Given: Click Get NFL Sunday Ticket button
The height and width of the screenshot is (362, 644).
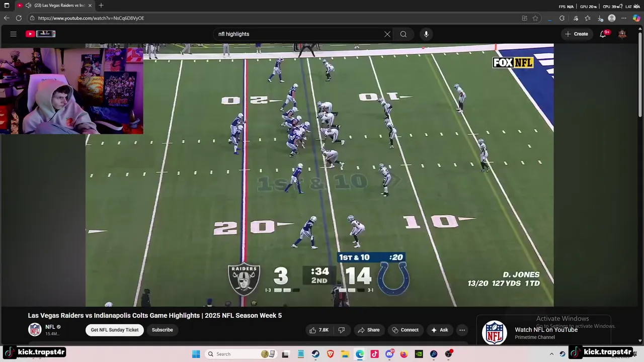Looking at the screenshot, I should point(115,330).
